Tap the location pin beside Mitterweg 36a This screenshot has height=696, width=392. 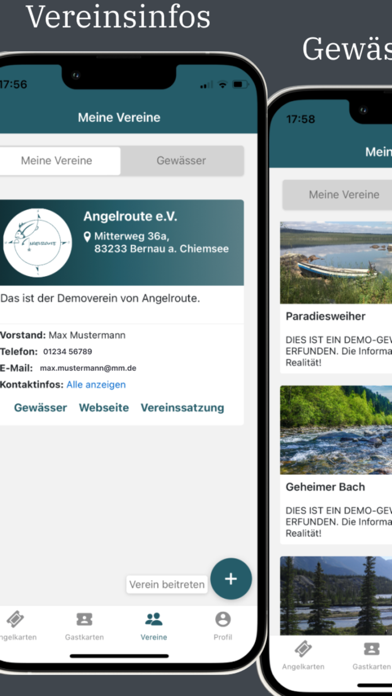(87, 236)
